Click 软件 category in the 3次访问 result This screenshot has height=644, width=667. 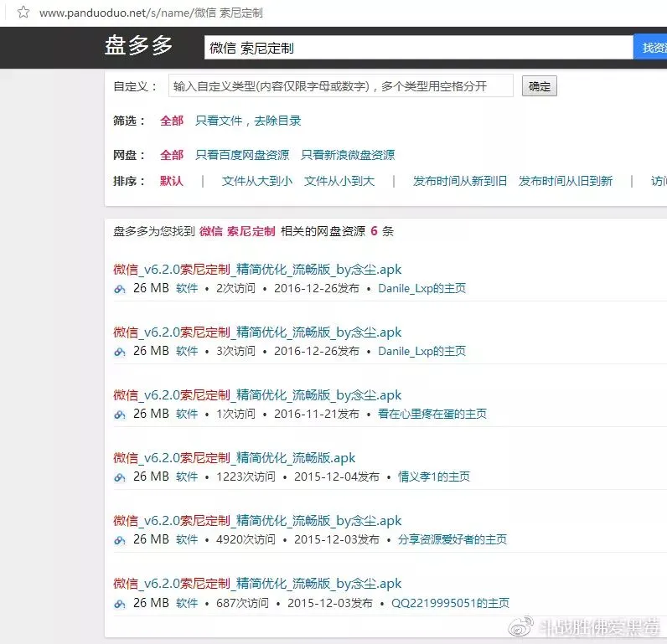tap(187, 351)
